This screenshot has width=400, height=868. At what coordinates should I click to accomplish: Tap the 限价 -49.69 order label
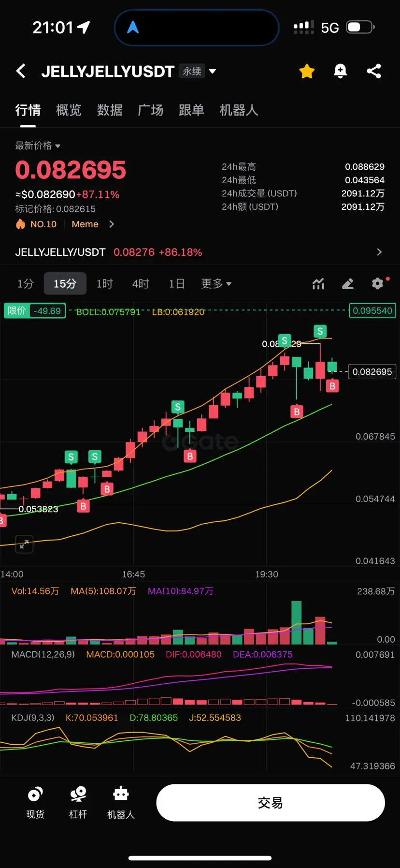click(34, 311)
